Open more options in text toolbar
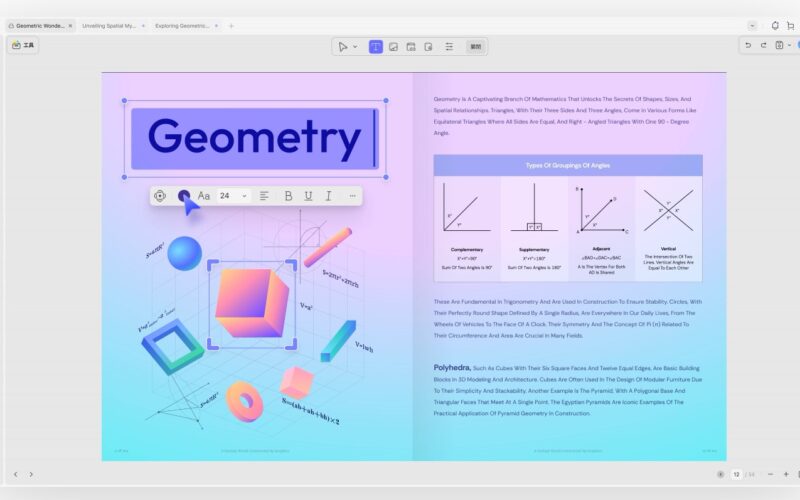This screenshot has height=500, width=800. [352, 196]
